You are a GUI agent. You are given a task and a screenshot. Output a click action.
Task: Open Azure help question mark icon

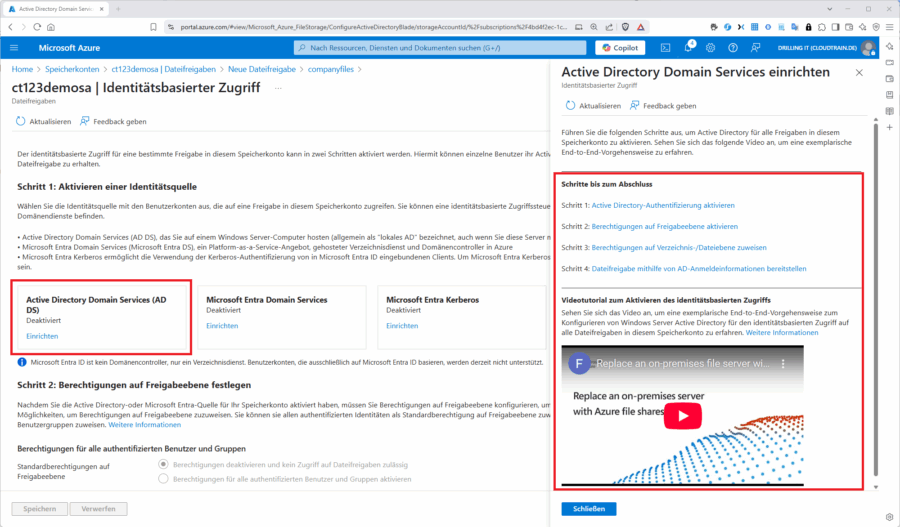click(733, 48)
